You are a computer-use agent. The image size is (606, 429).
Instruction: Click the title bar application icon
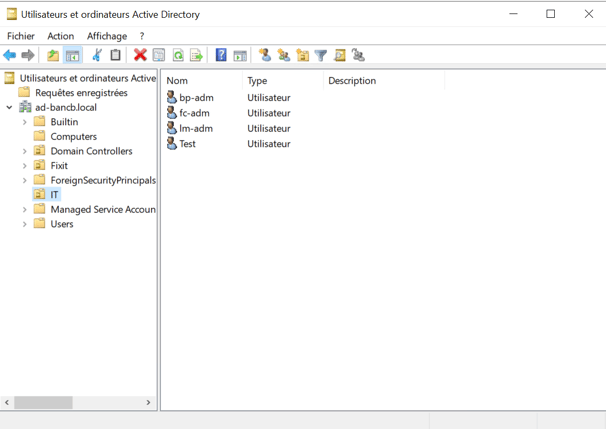12,14
